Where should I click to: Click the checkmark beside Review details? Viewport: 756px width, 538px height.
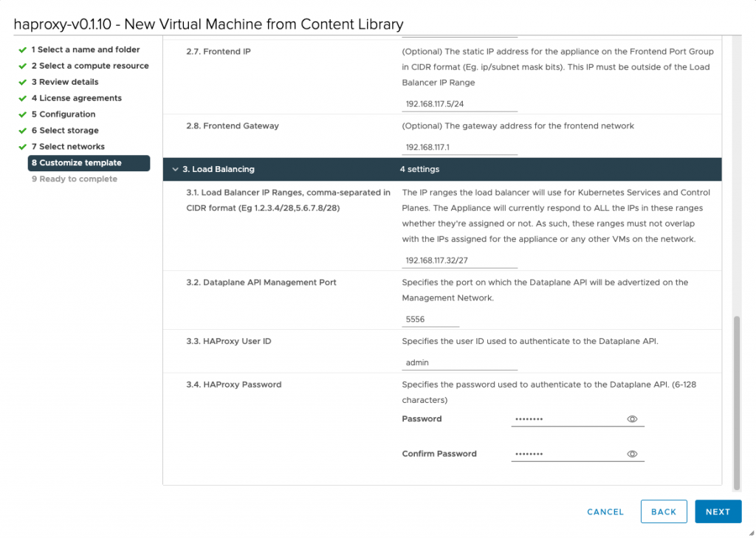click(22, 82)
